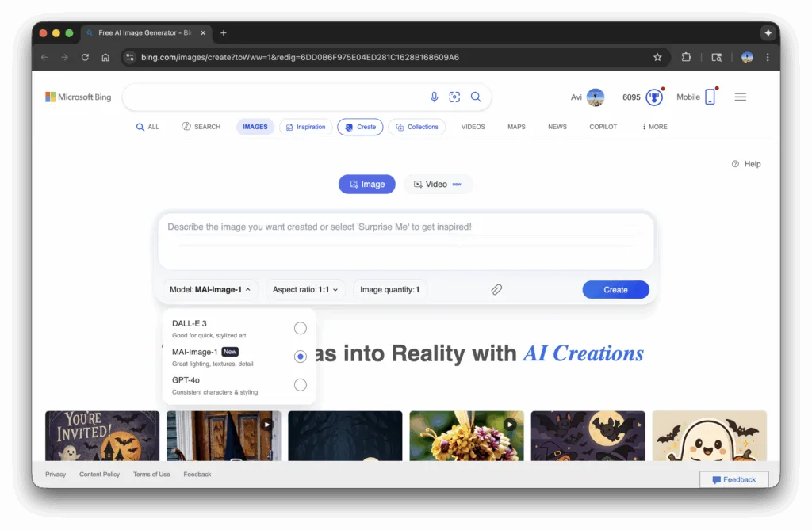Switch to the ALL tab

pyautogui.click(x=147, y=127)
